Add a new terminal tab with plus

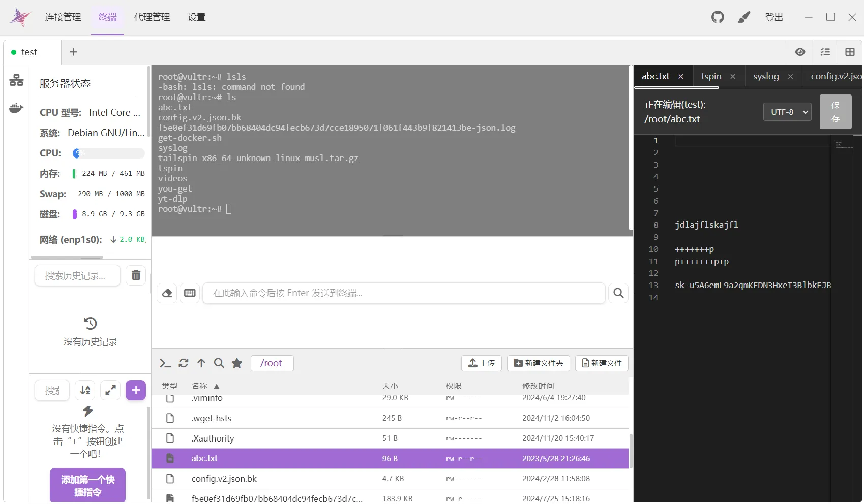[73, 52]
